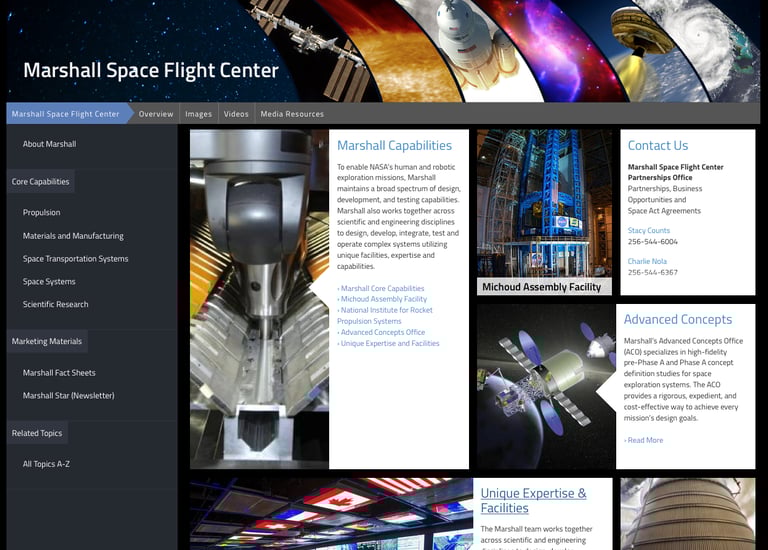Open Unique Expertise & Facilities heading
Image resolution: width=768 pixels, height=550 pixels.
(x=533, y=501)
